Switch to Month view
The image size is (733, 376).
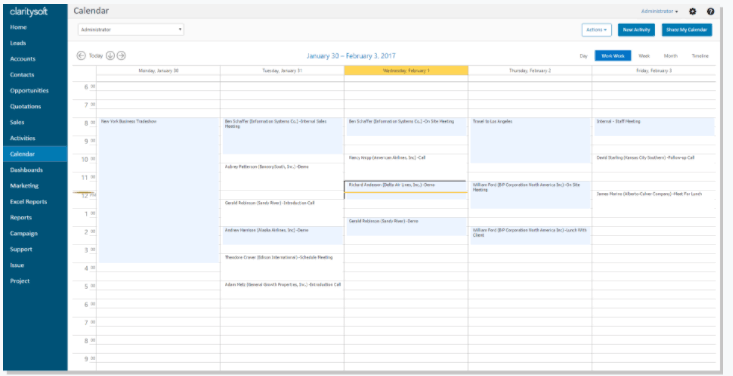(x=671, y=56)
